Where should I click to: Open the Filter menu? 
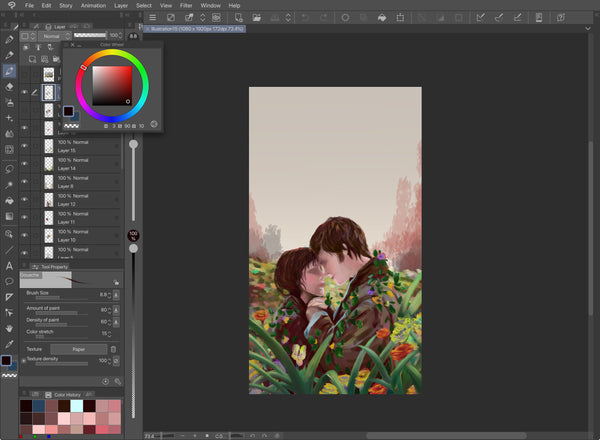point(186,5)
